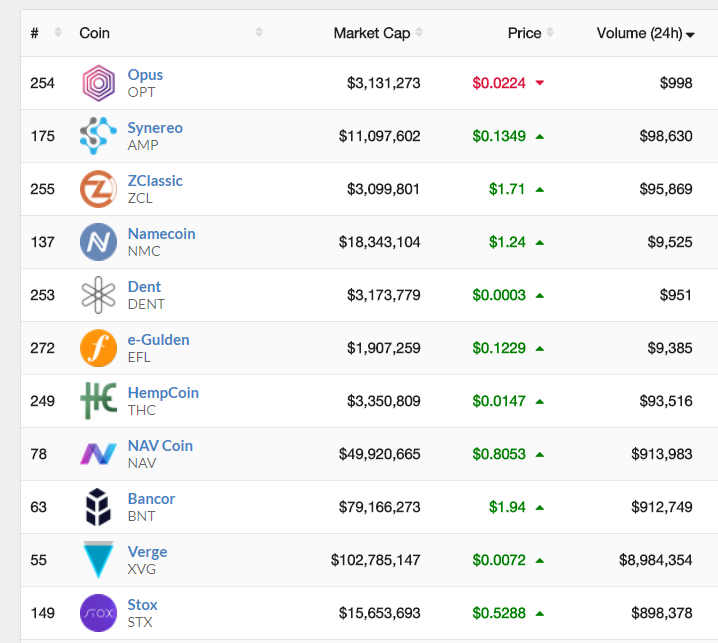Open the Namecoin coin page link
The width and height of the screenshot is (718, 643).
click(x=162, y=234)
